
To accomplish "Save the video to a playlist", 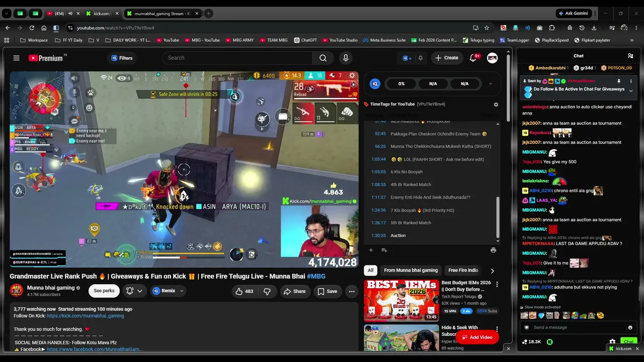I will 327,291.
